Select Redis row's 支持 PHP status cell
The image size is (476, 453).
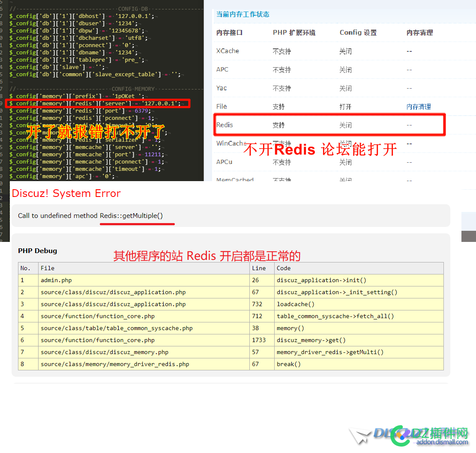click(x=278, y=125)
